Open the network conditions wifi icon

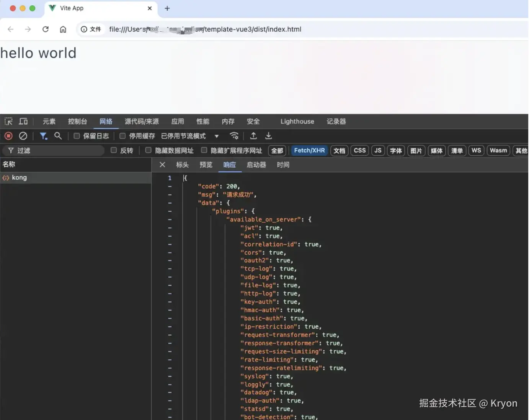point(234,136)
